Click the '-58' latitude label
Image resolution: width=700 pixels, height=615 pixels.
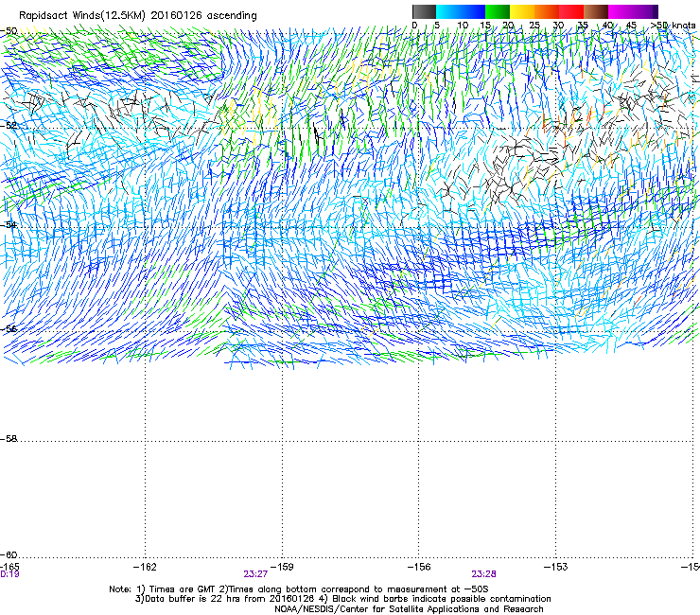[9, 439]
